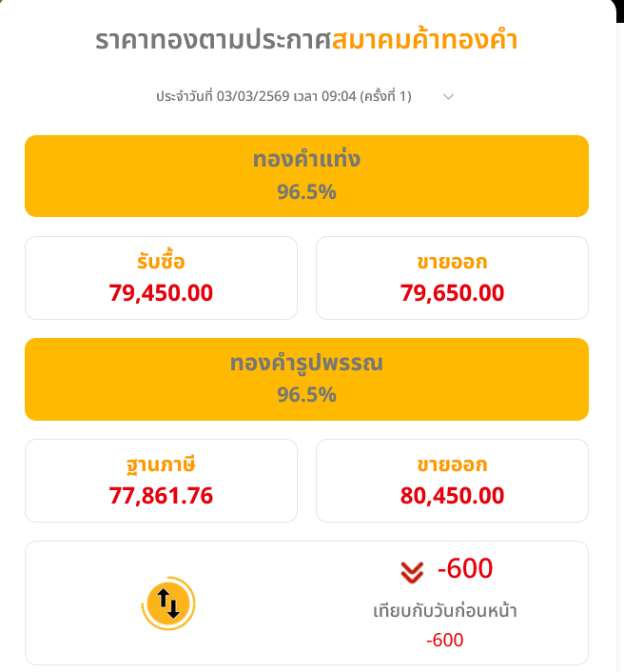Click the large -600 price change
This screenshot has width=624, height=672.
pyautogui.click(x=465, y=569)
